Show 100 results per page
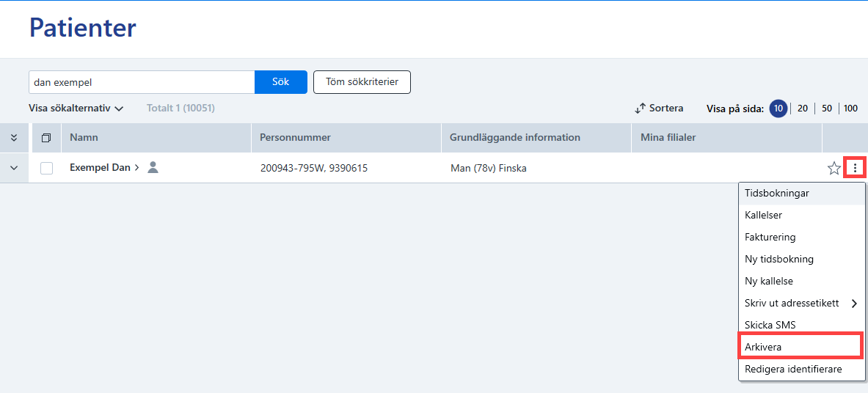The height and width of the screenshot is (393, 868). [x=851, y=109]
